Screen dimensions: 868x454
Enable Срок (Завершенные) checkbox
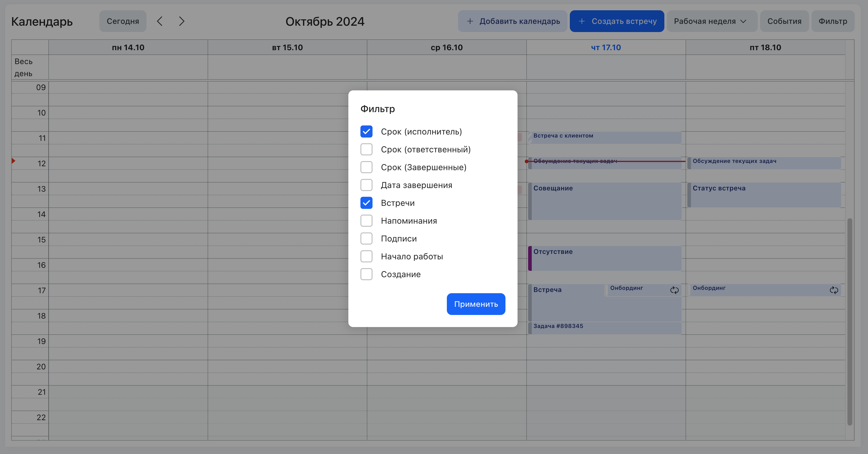[366, 167]
